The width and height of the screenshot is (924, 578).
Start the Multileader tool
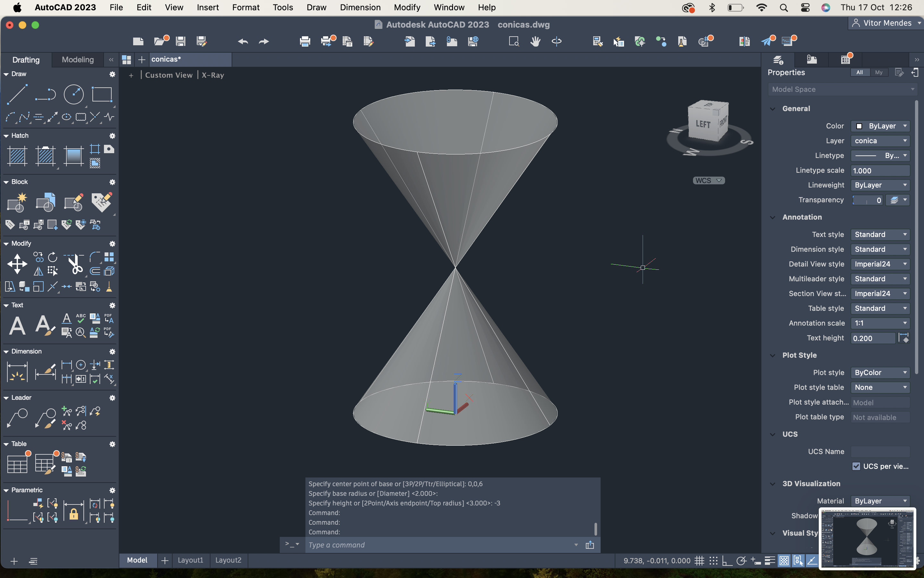click(17, 418)
